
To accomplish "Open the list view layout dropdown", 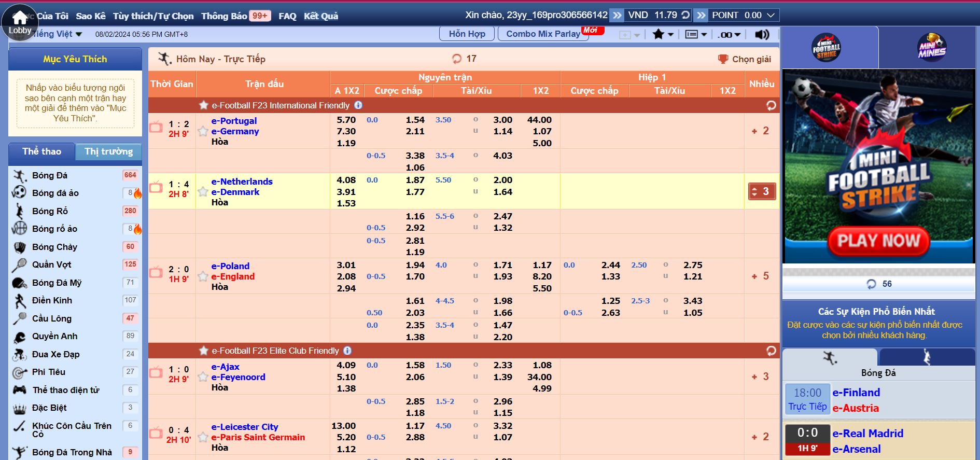I will click(696, 34).
